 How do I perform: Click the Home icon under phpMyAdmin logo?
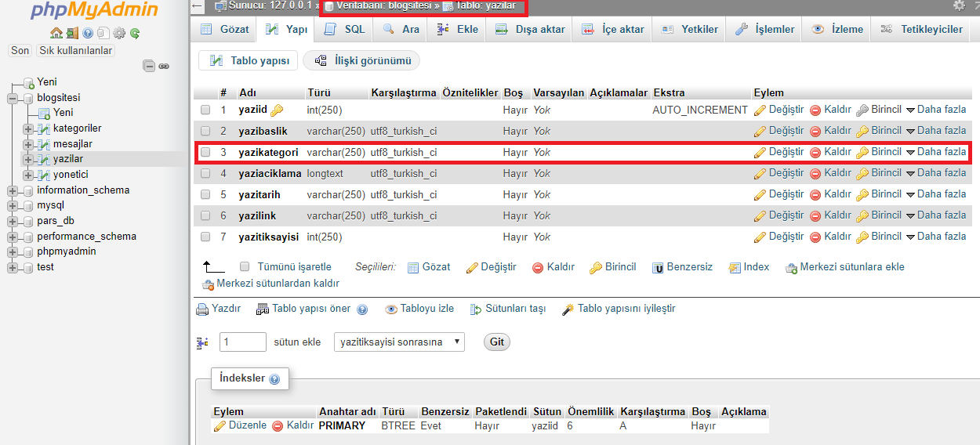pos(56,33)
